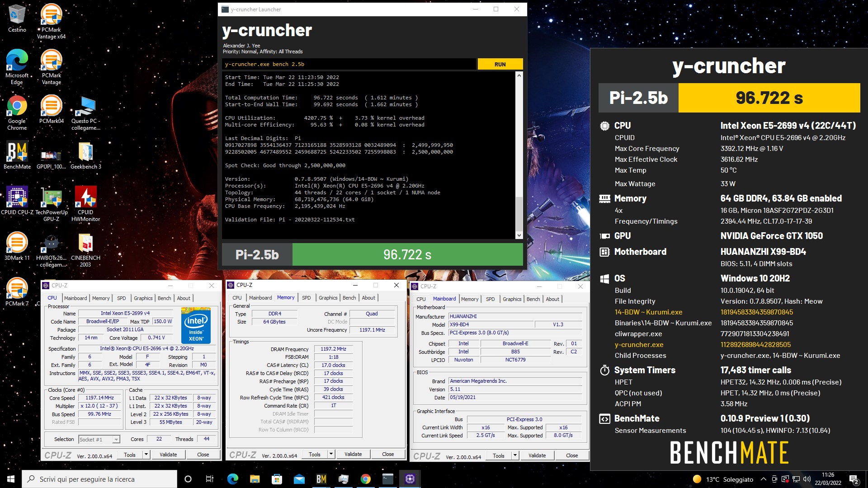
Task: Click Tools button in left CPU-Z window
Action: (130, 455)
